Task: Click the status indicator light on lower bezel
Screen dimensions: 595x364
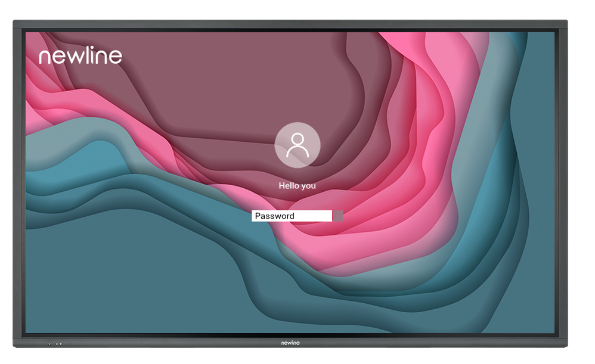Action: coord(60,344)
